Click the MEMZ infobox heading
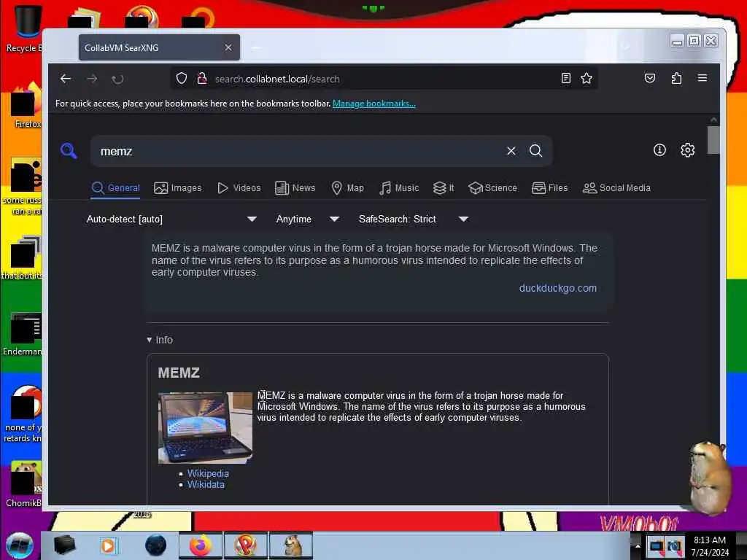Image resolution: width=747 pixels, height=560 pixels. pyautogui.click(x=179, y=373)
